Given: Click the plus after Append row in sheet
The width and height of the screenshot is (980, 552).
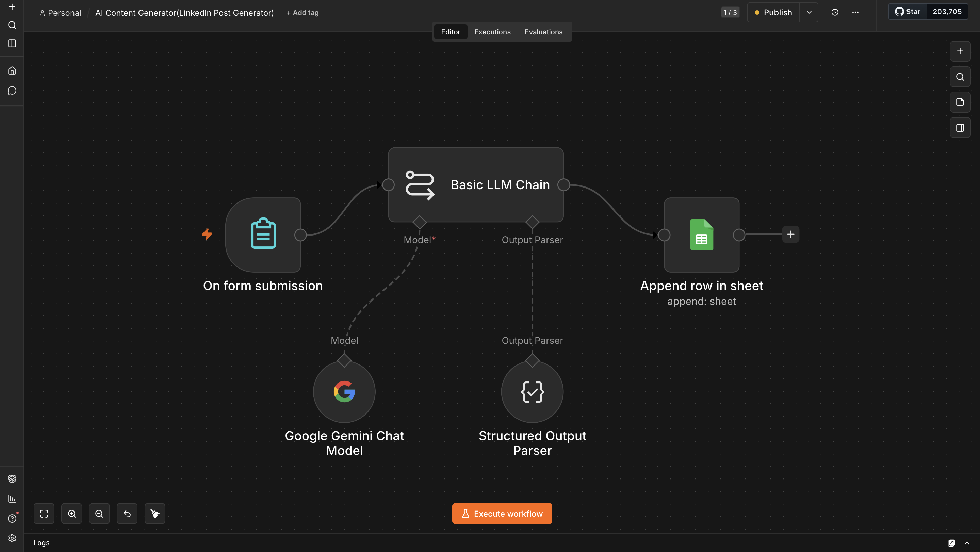Looking at the screenshot, I should pyautogui.click(x=790, y=234).
